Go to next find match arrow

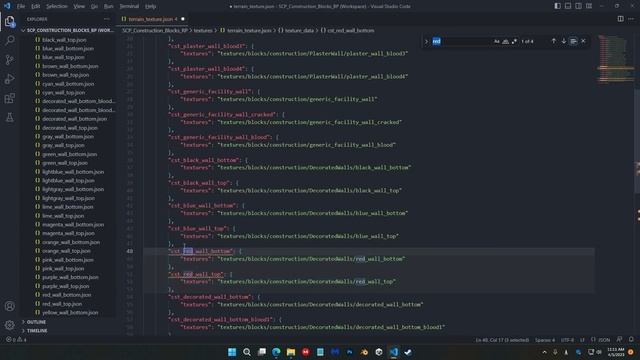(x=563, y=41)
